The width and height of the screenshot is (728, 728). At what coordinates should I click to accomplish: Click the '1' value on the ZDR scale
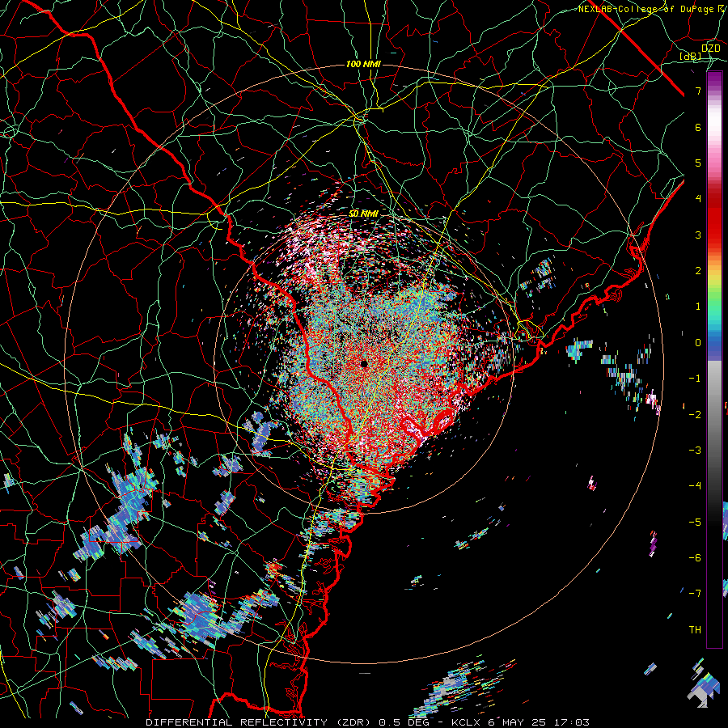[x=698, y=307]
